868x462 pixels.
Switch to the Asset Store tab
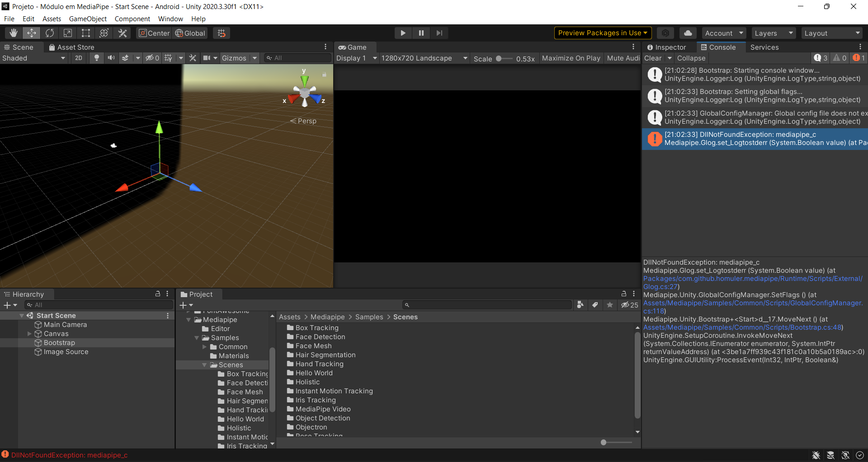coord(71,47)
